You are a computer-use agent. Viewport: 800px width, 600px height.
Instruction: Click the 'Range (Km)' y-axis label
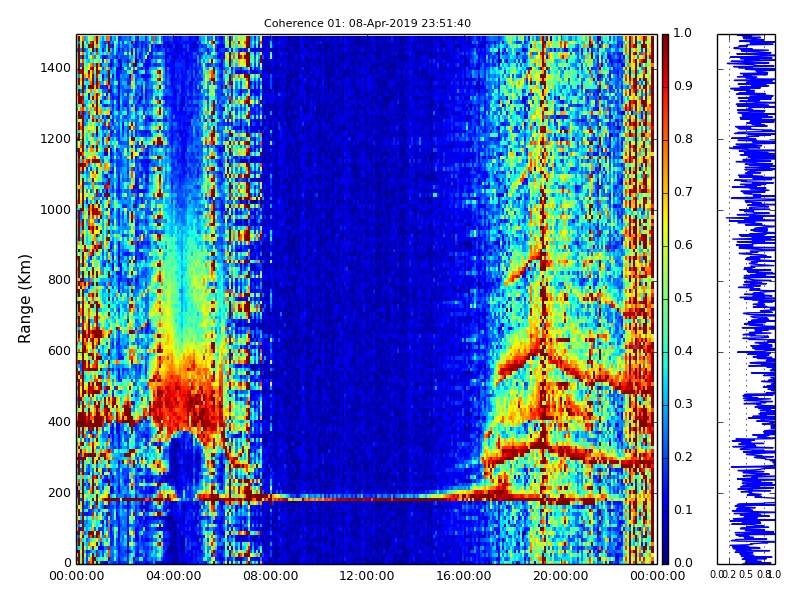click(x=24, y=299)
